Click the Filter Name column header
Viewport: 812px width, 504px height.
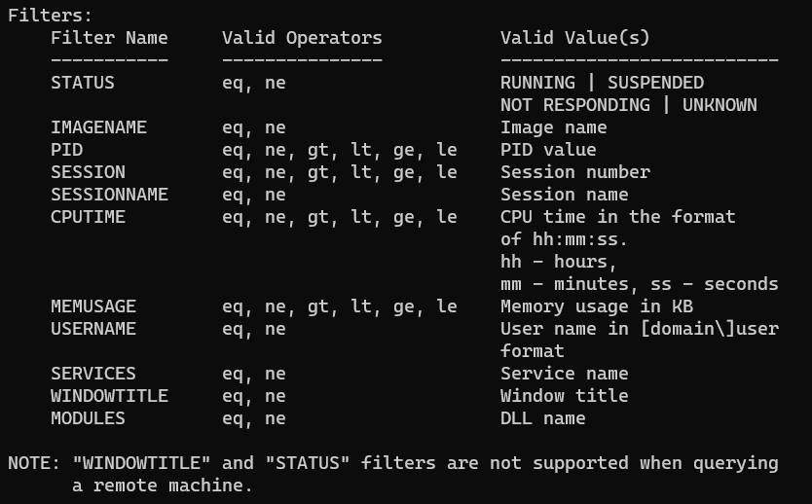[109, 38]
